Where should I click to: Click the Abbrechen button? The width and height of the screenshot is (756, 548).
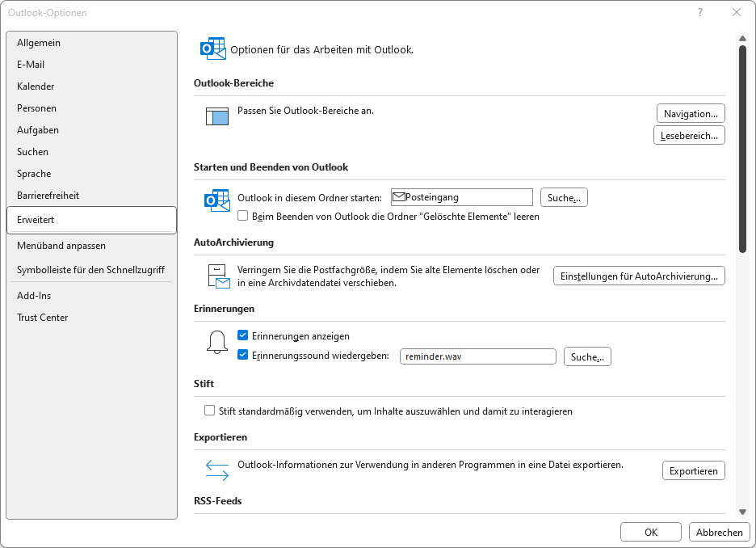pyautogui.click(x=719, y=532)
